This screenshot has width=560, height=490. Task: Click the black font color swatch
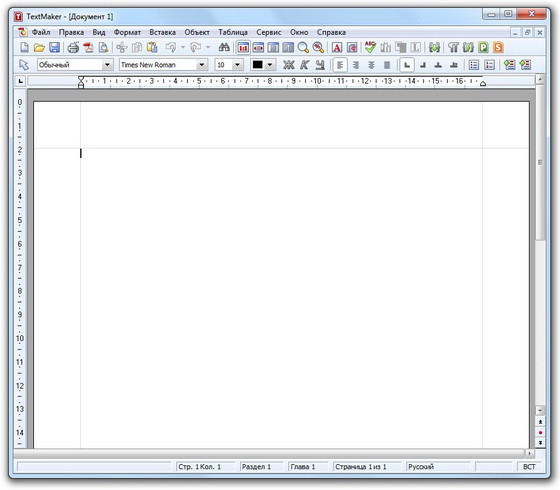(258, 65)
